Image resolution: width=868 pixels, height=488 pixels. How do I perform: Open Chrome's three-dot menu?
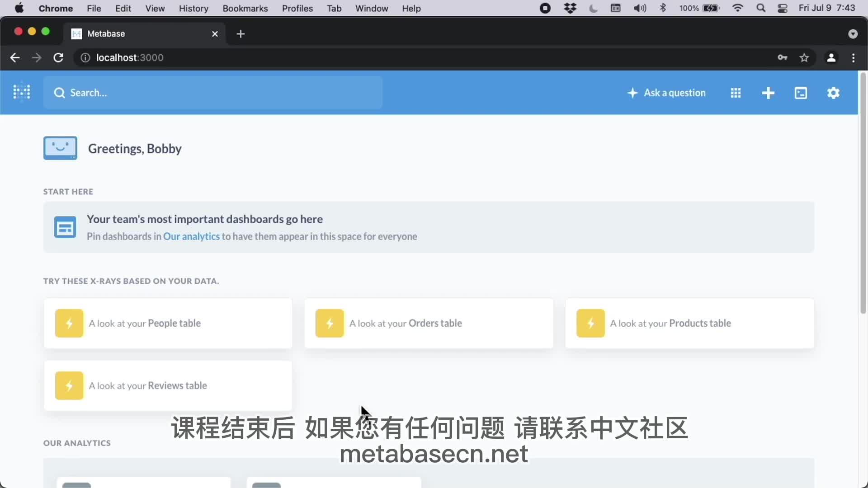(854, 58)
